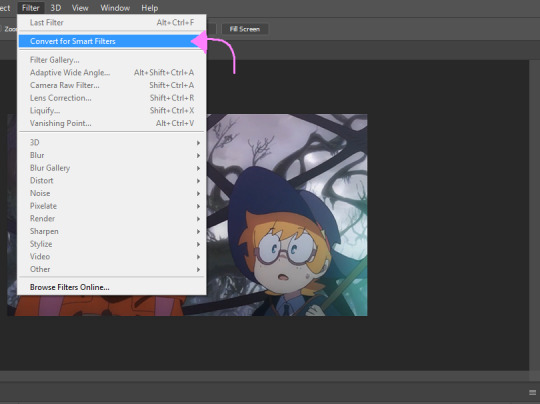Screen dimensions: 540x404
Task: Open Camera Raw Filter
Action: point(112,85)
